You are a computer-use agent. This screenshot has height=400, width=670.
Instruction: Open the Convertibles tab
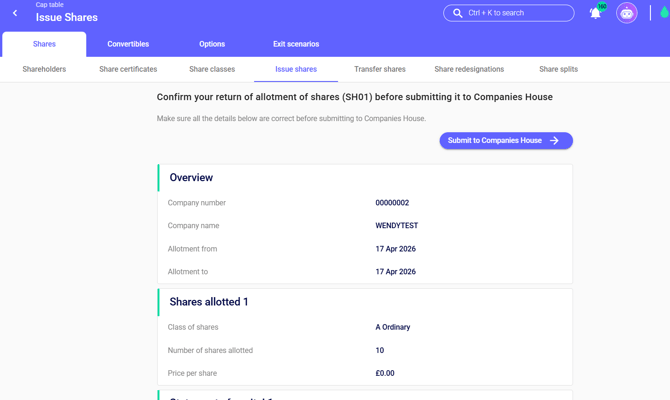(128, 44)
